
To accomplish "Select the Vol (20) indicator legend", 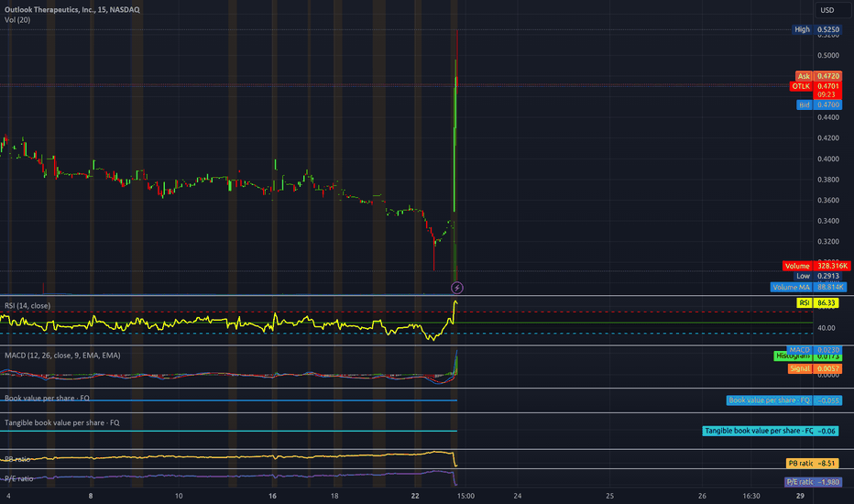I will [x=17, y=19].
